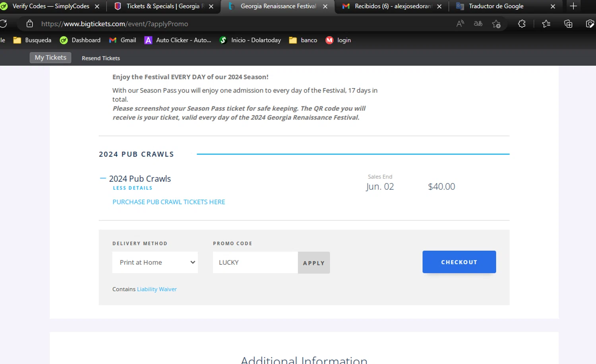Screen dimensions: 596x364
Task: Click the shield icon on Tickets tab
Action: click(118, 6)
